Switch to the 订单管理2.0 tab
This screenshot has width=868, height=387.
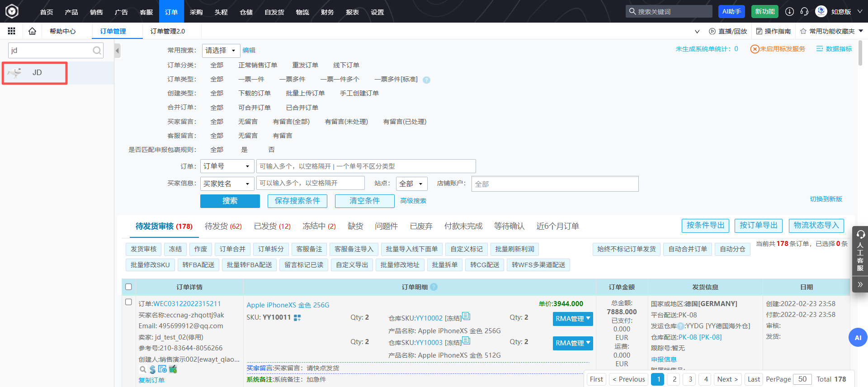point(168,31)
